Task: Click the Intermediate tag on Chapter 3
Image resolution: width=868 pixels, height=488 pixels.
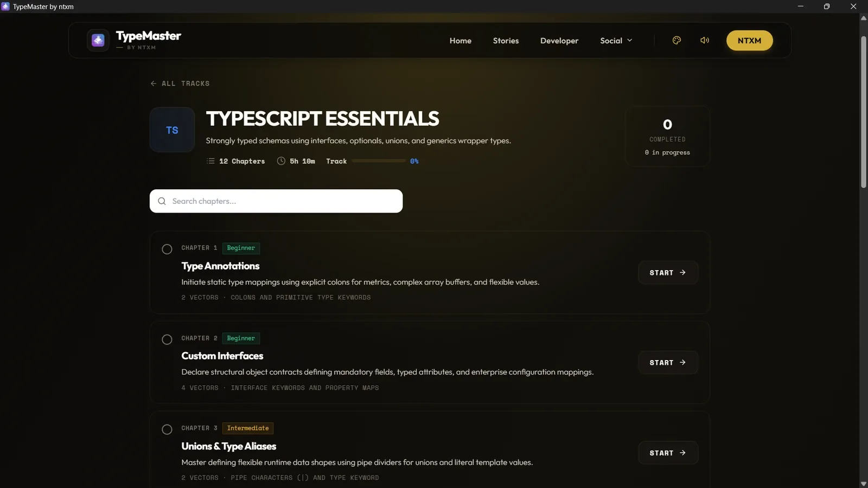Action: 248,428
